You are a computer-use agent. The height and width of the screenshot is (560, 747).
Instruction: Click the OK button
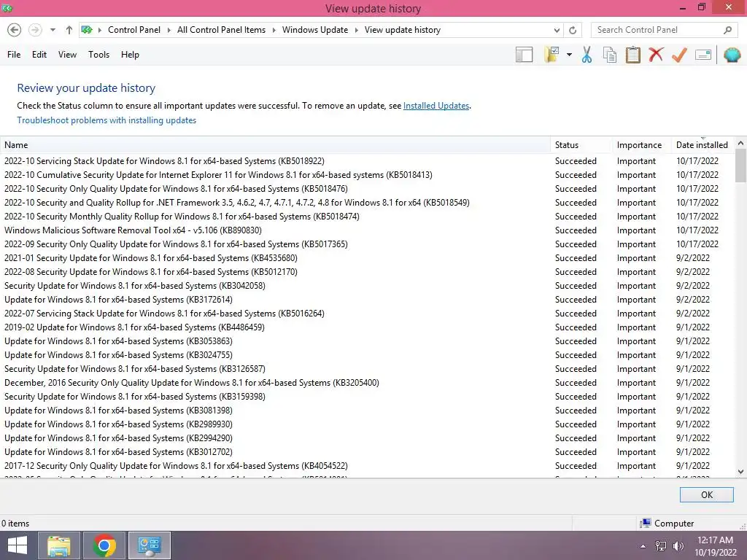[x=706, y=495]
